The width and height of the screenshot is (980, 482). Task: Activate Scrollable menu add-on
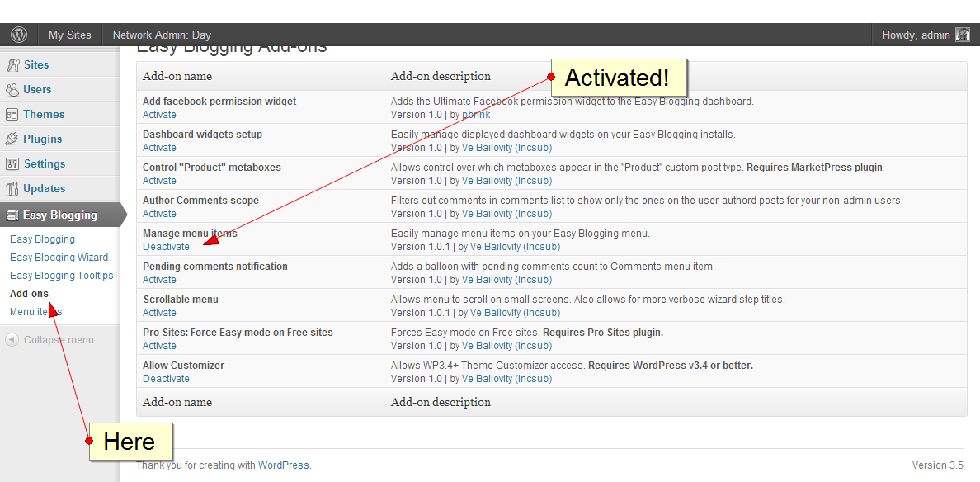click(x=159, y=313)
